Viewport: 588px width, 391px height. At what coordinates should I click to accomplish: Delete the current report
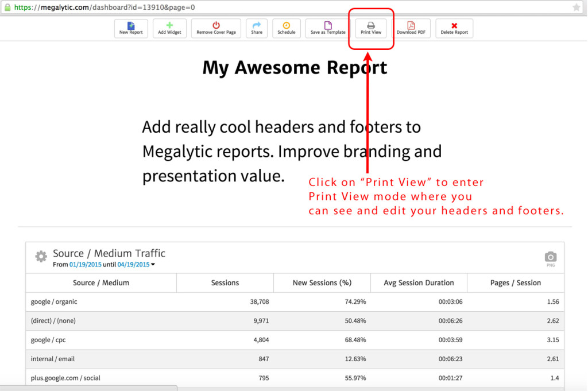coord(454,28)
